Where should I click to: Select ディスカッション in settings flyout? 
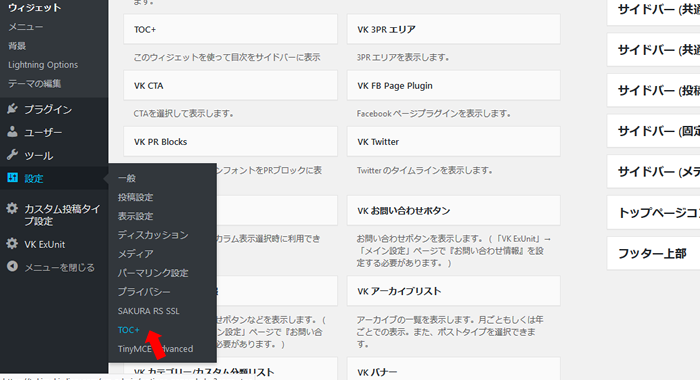coord(153,235)
